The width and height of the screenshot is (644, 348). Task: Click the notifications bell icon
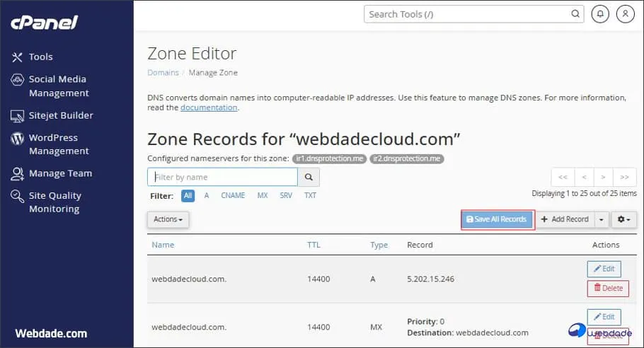coord(601,13)
